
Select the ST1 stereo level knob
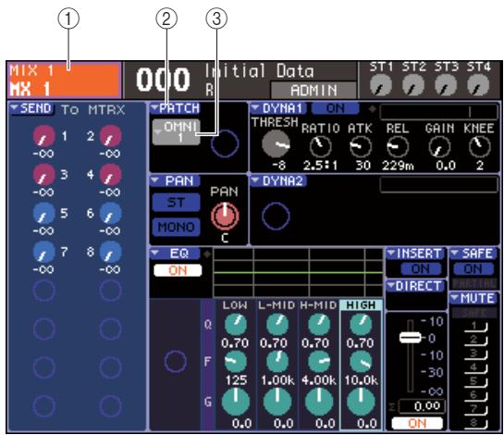pos(381,85)
